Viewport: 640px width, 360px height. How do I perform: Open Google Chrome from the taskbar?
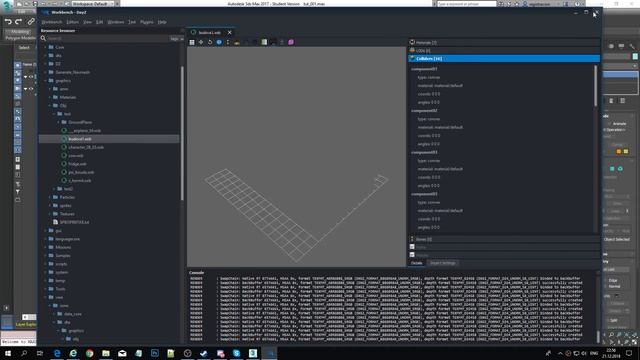pyautogui.click(x=89, y=353)
